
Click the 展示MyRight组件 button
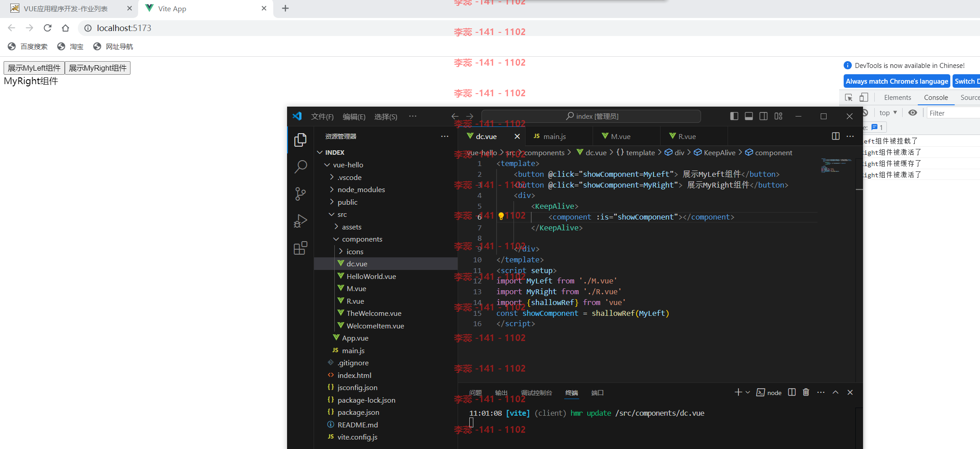coord(98,68)
